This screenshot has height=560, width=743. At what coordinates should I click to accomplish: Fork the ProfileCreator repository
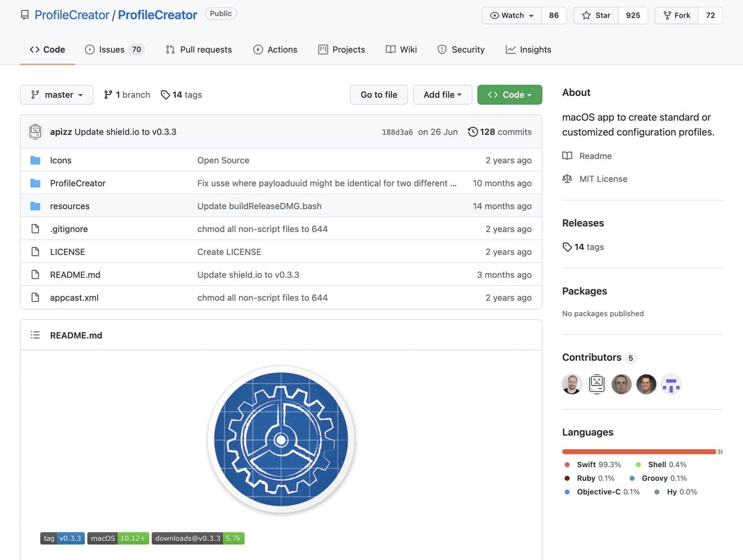tap(677, 15)
